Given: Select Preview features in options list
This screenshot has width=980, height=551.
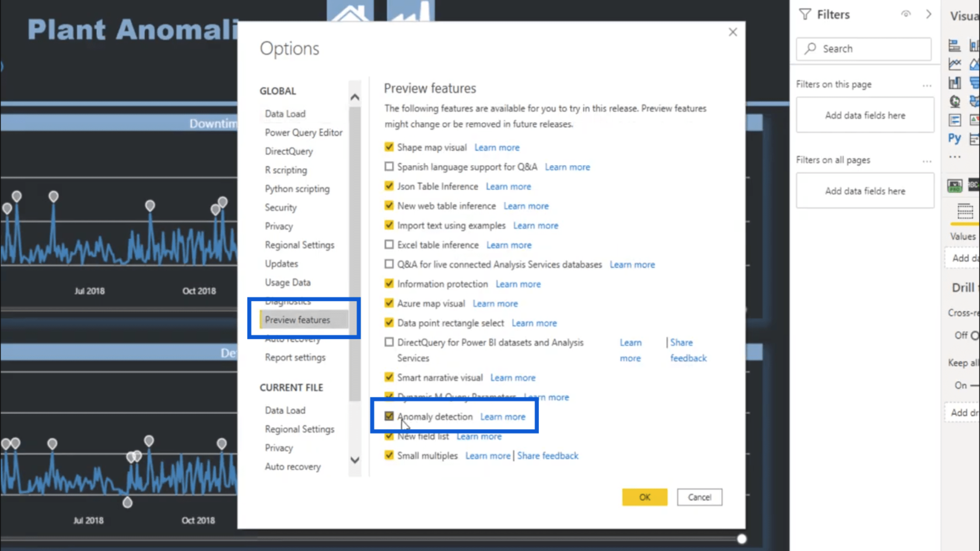Looking at the screenshot, I should (304, 320).
